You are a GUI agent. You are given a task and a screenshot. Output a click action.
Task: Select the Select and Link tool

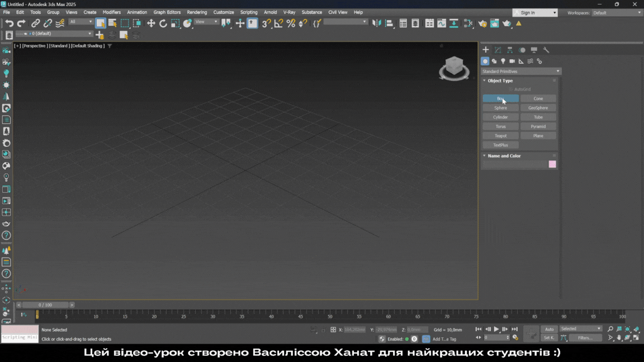point(35,23)
